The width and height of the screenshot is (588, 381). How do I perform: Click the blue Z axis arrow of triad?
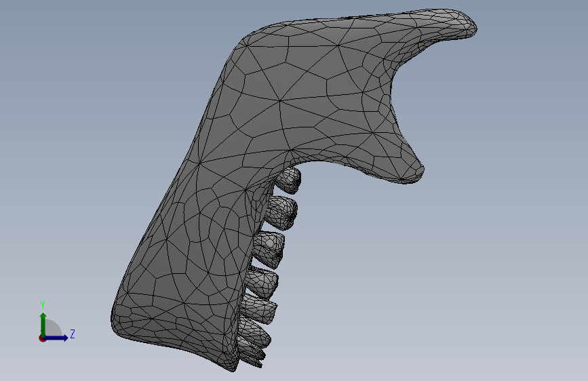pos(56,338)
